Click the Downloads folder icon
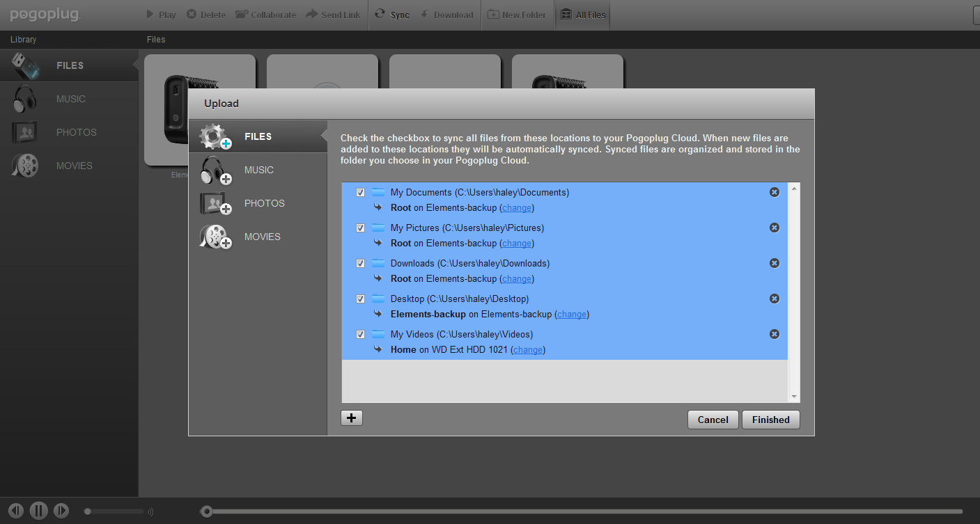980x524 pixels. [x=378, y=263]
